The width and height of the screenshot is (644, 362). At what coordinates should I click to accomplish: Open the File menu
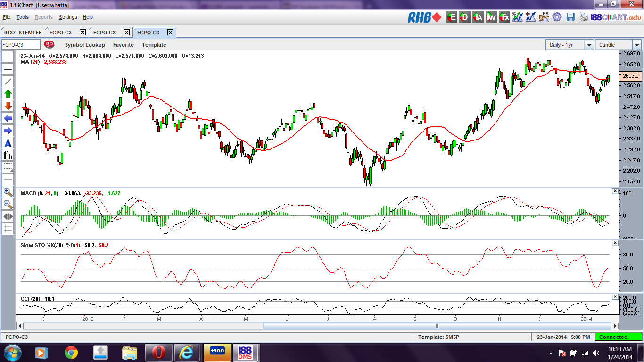7,17
